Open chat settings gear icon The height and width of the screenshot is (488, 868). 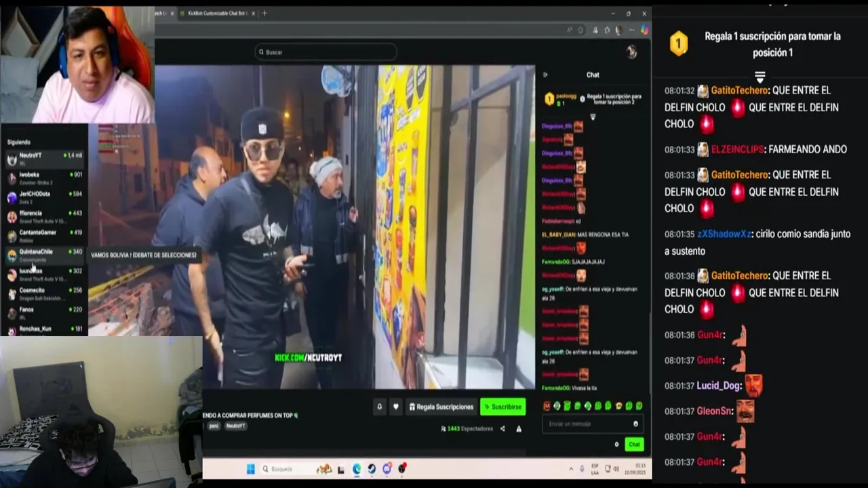[616, 445]
